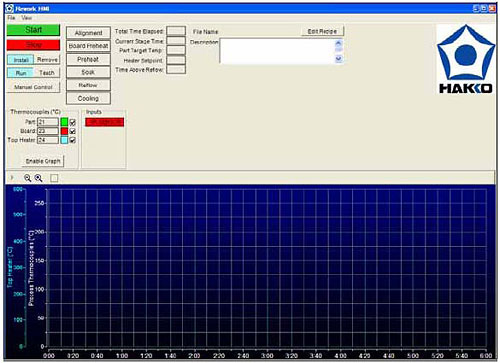Select the Board Preheat stage button

click(88, 46)
